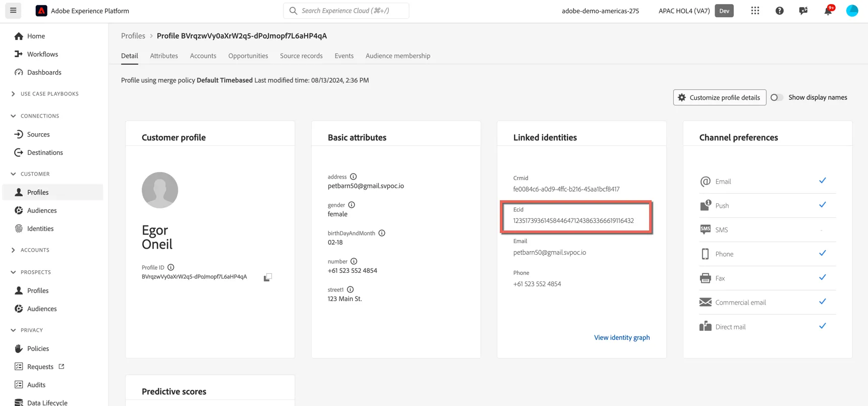The image size is (868, 406).
Task: Open the help question mark icon
Action: click(779, 11)
